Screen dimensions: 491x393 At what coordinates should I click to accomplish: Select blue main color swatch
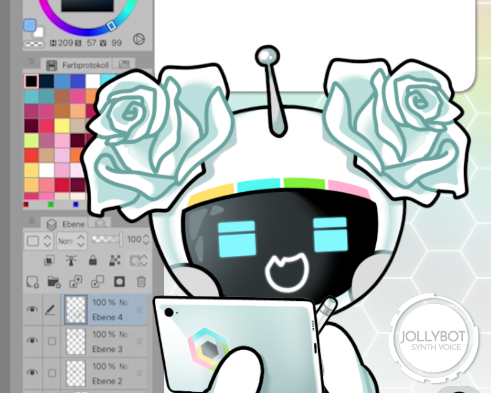pos(30,25)
